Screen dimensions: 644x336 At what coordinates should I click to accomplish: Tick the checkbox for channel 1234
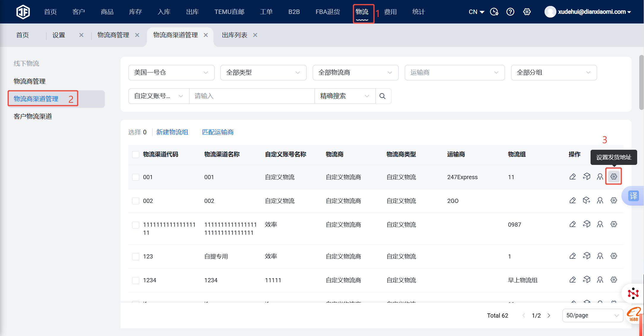click(136, 280)
